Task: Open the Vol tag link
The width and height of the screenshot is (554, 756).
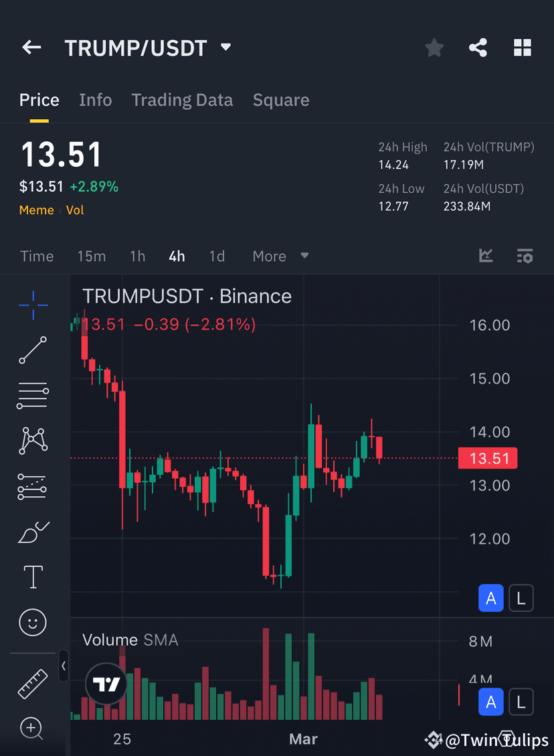Action: point(75,210)
